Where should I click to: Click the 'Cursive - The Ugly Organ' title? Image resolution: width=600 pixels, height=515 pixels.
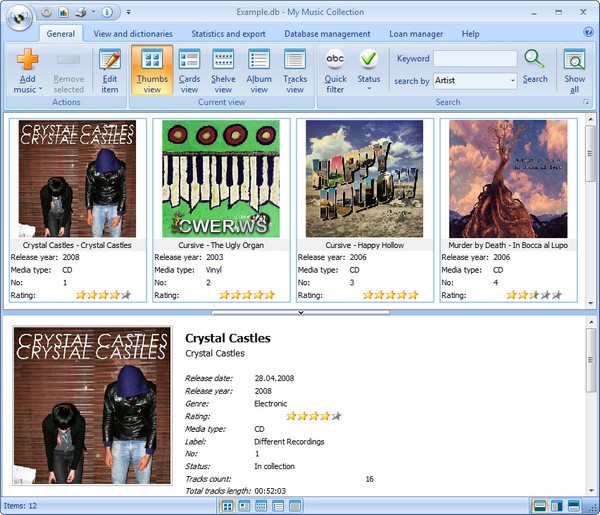click(221, 245)
